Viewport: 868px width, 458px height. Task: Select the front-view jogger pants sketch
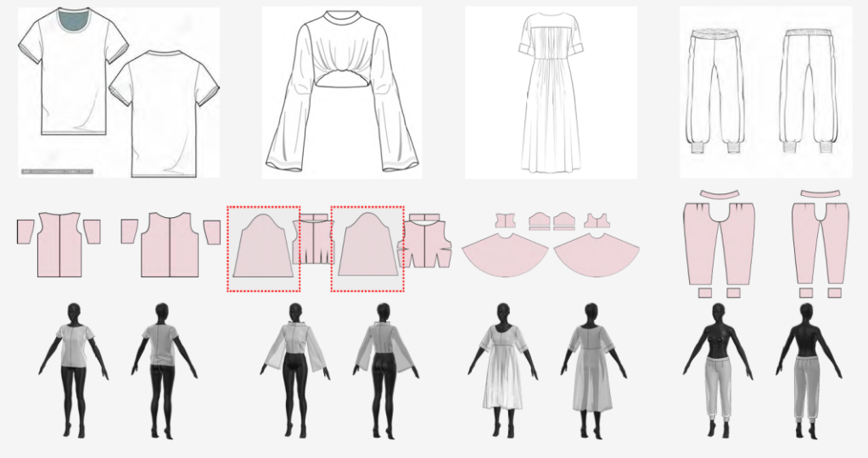point(718,92)
